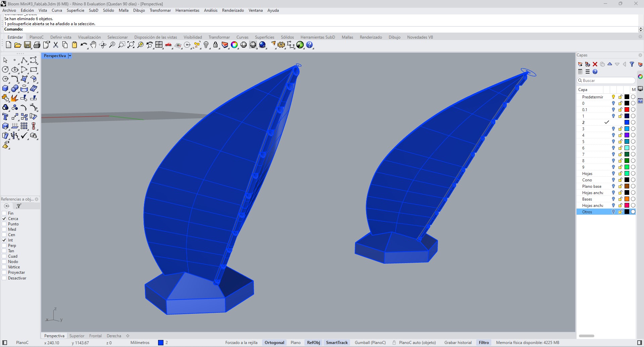Toggle Gumball (PlanoC) in the status bar
644x347 pixels.
pos(370,343)
